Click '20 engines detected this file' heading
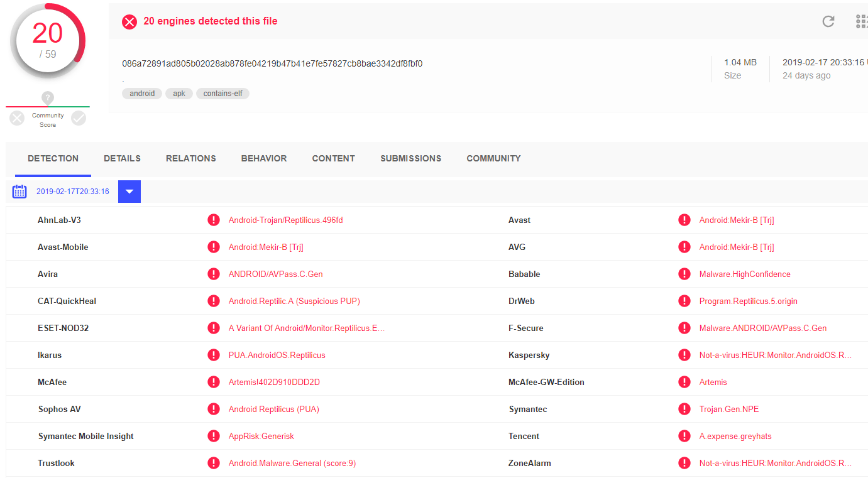Image resolution: width=868 pixels, height=478 pixels. click(x=211, y=21)
